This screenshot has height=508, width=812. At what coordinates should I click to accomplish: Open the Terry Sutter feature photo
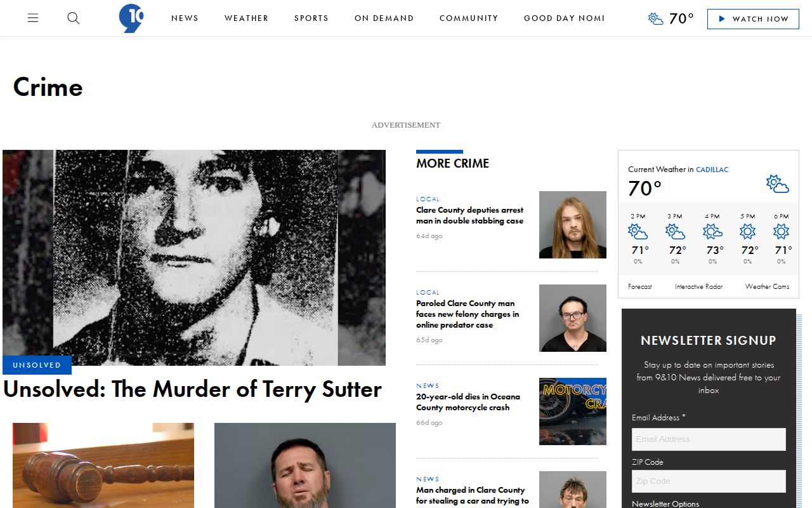pyautogui.click(x=194, y=258)
